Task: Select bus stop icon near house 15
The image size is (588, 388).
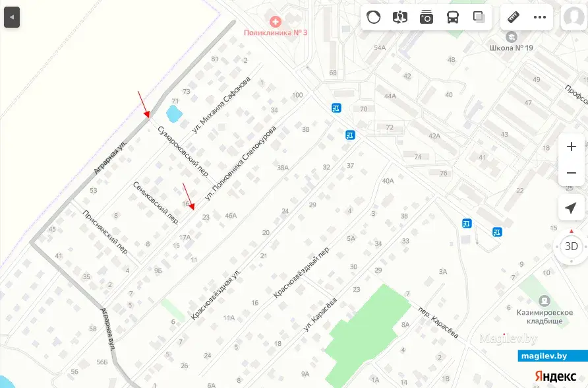Action: 497,232
